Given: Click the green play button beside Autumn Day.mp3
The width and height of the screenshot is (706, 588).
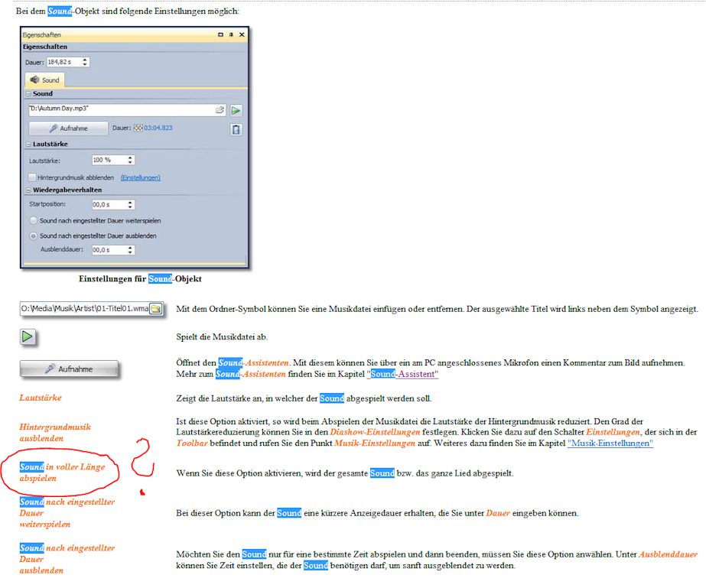Looking at the screenshot, I should [x=236, y=110].
